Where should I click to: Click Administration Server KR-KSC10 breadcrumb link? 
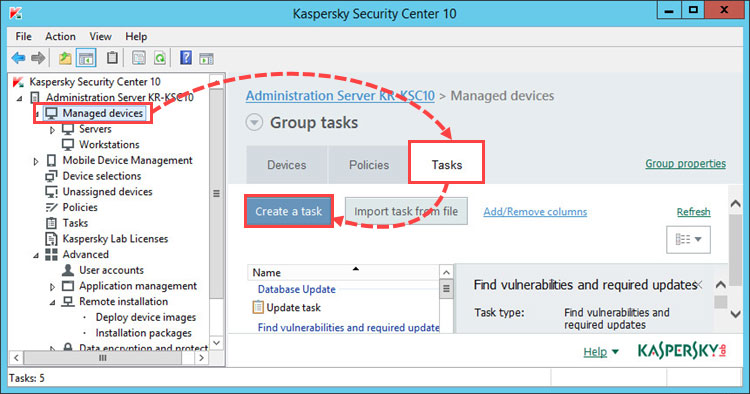[x=340, y=96]
